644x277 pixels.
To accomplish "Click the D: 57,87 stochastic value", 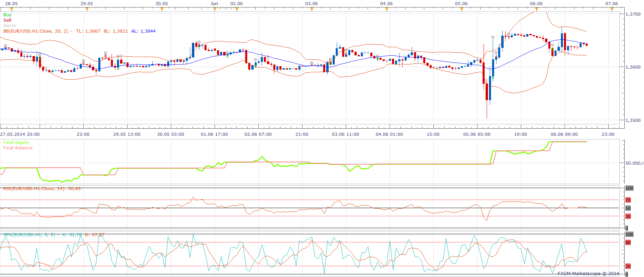I will click(95, 235).
